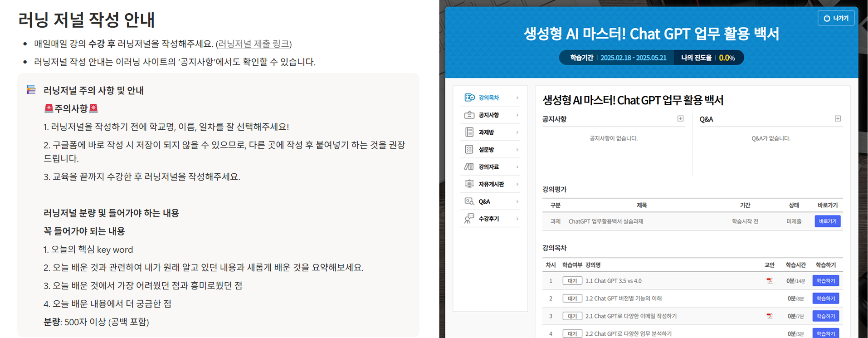Click the 학습여부 column header
Image resolution: width=868 pixels, height=338 pixels.
coord(572,265)
